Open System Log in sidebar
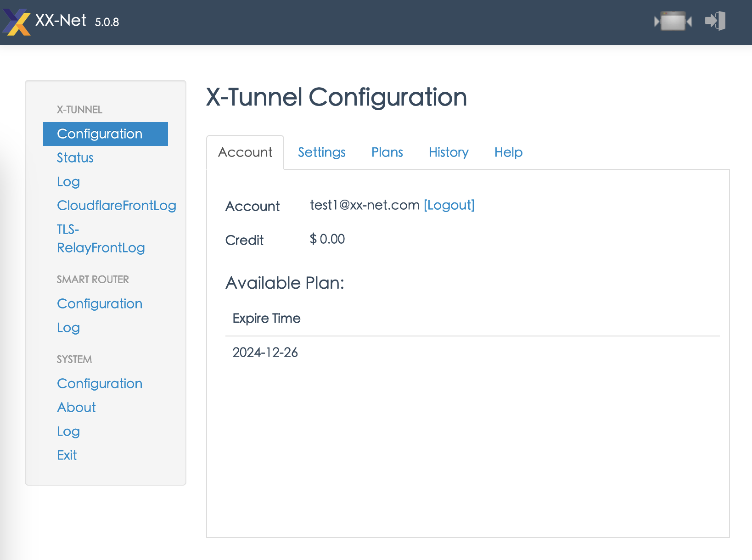Screen dimensions: 752x560 click(x=68, y=431)
